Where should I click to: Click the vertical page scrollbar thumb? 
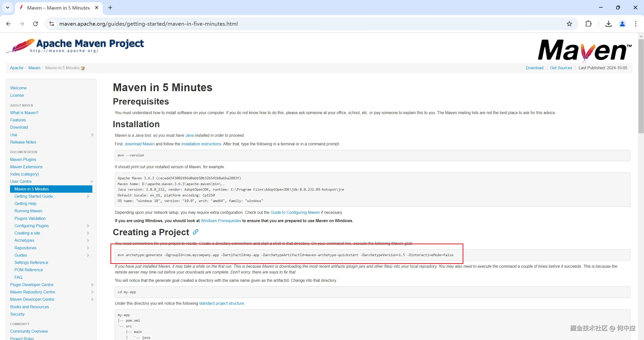click(x=641, y=86)
